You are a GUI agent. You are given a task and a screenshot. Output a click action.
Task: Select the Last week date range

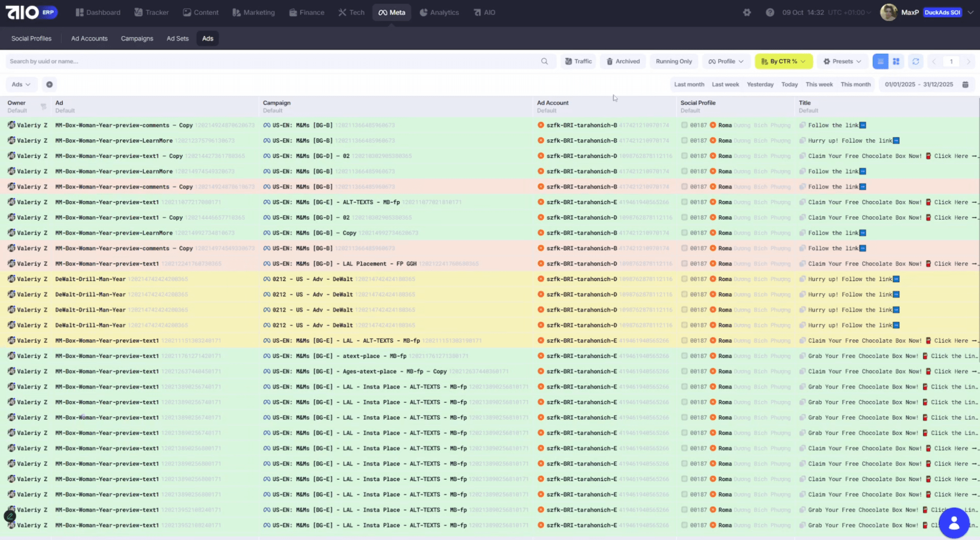point(725,84)
